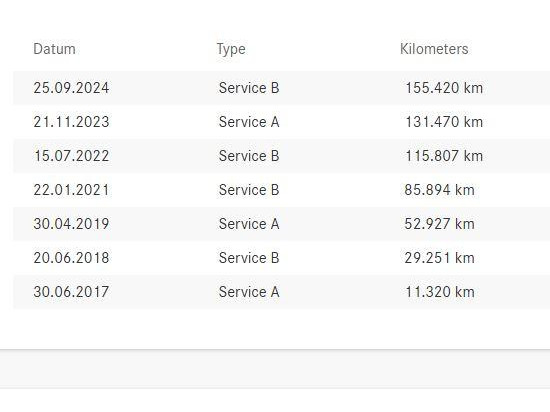Click Service A in the 2017 row
Image resolution: width=550 pixels, height=412 pixels.
(249, 292)
